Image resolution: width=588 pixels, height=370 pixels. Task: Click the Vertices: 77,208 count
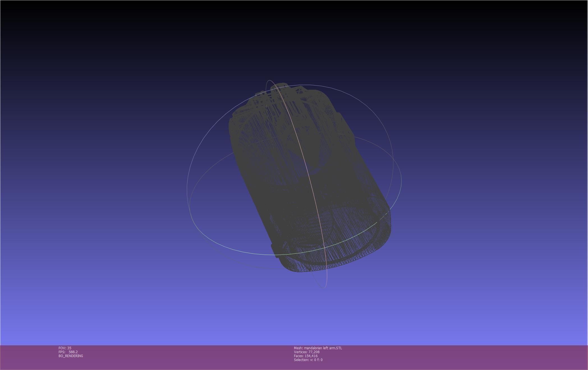tap(307, 352)
